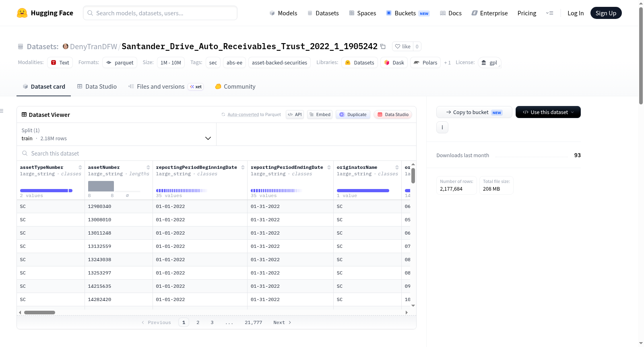Click the Duplicate button
Image resolution: width=644 pixels, height=347 pixels.
[x=353, y=114]
